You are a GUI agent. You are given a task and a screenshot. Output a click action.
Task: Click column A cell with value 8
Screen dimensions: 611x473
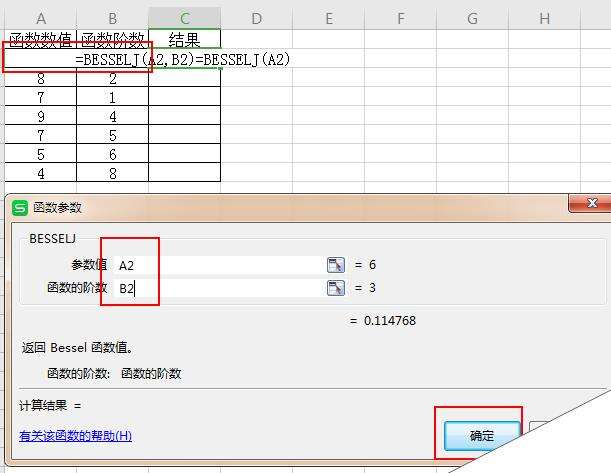pyautogui.click(x=41, y=79)
